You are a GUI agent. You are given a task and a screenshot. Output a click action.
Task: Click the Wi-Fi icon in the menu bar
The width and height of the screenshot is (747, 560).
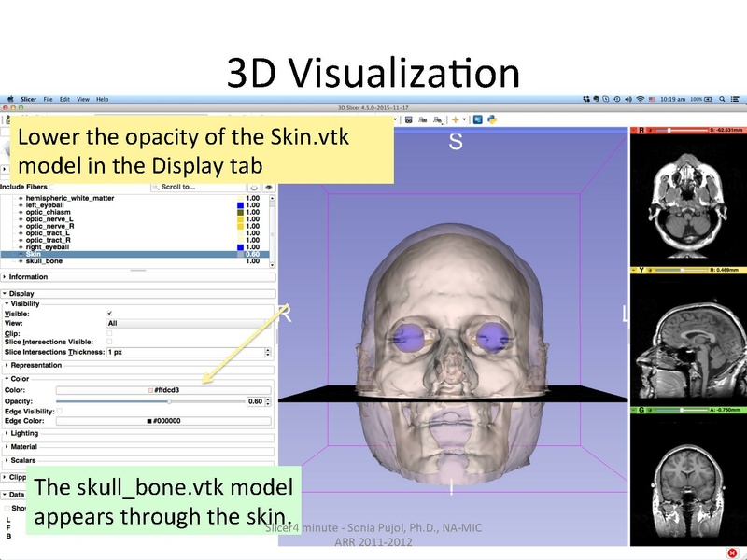pyautogui.click(x=640, y=98)
